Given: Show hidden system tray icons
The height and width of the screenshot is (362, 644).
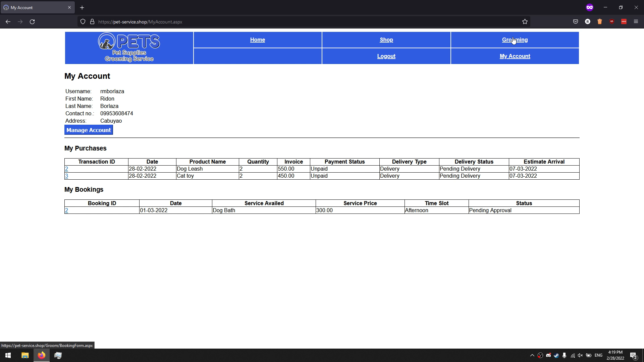Looking at the screenshot, I should pyautogui.click(x=532, y=355).
